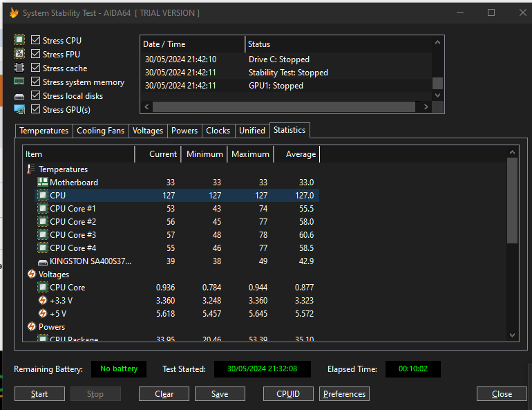Viewport: 532px width, 410px height.
Task: Click the Current column header
Action: (x=158, y=154)
